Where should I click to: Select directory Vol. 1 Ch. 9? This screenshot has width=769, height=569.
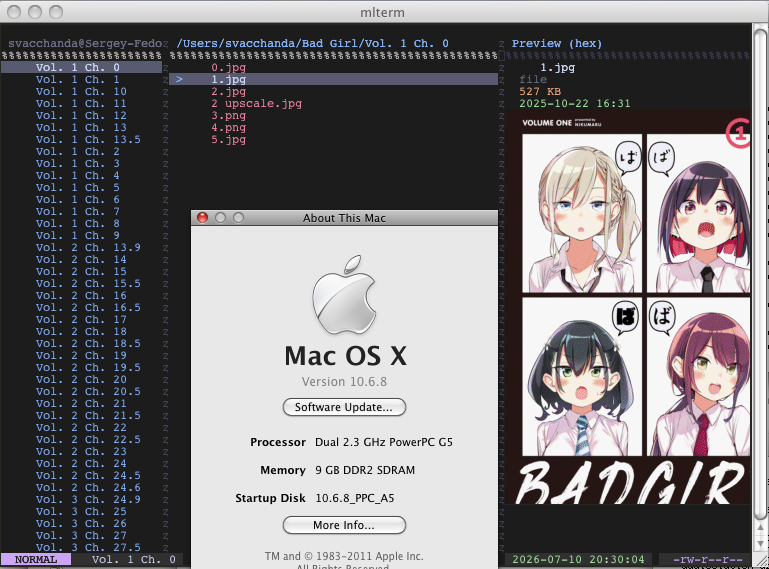click(77, 235)
